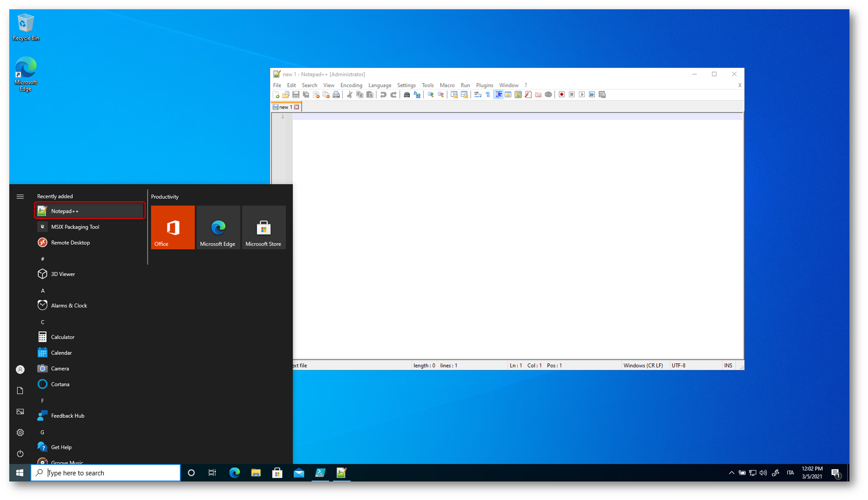Click the Paste clipboard toolbar icon
Image resolution: width=868 pixels, height=500 pixels.
(x=370, y=95)
